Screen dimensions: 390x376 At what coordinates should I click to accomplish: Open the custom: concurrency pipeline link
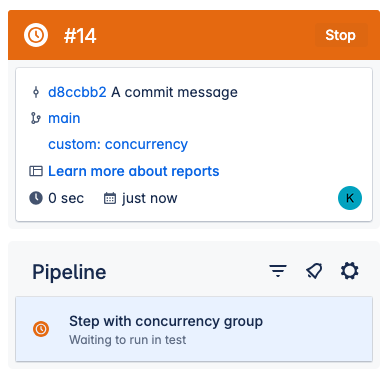pos(118,144)
